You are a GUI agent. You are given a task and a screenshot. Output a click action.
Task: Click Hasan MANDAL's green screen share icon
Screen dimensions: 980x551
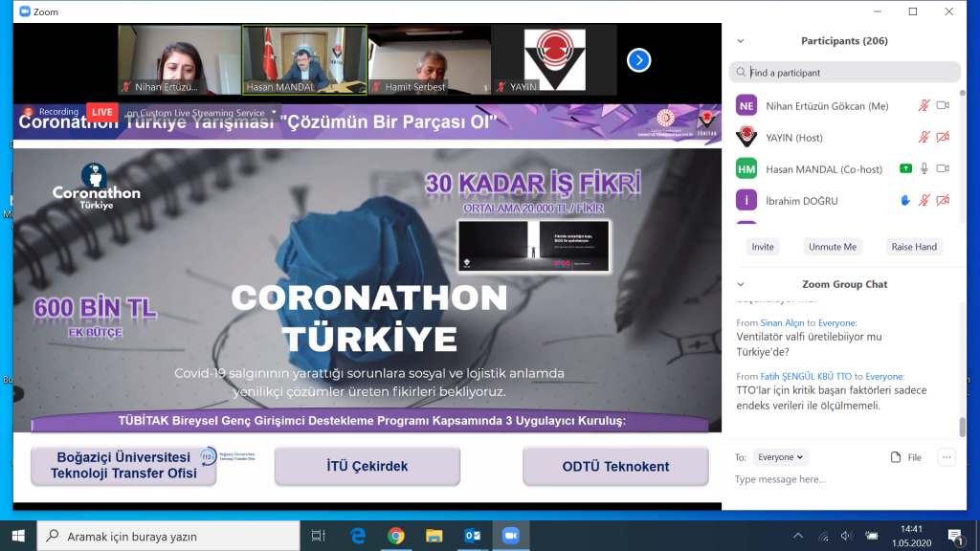(x=905, y=169)
